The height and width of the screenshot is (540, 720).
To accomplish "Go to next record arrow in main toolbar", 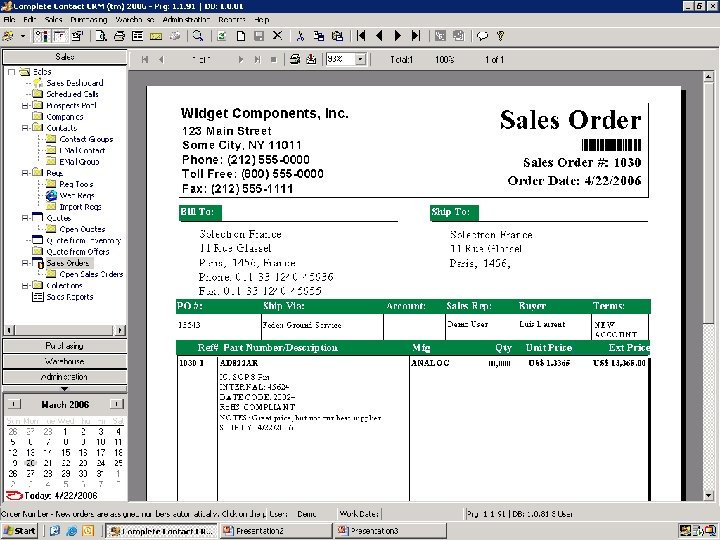I will click(398, 36).
